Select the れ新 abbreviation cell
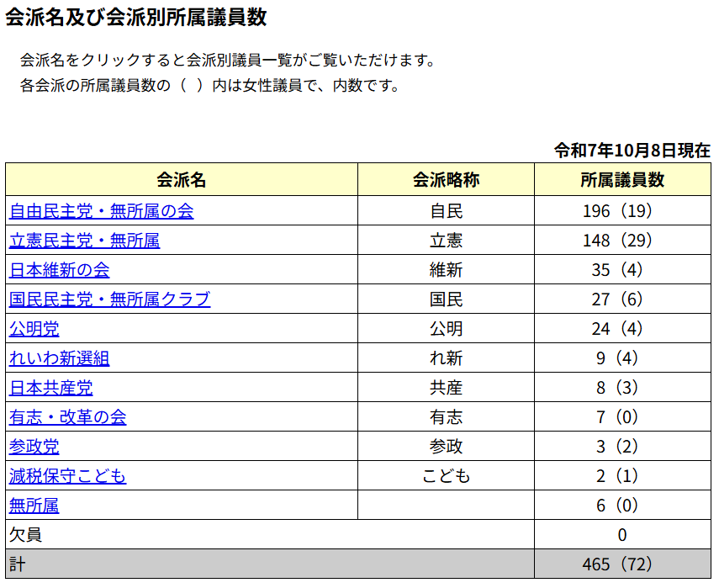 point(447,358)
